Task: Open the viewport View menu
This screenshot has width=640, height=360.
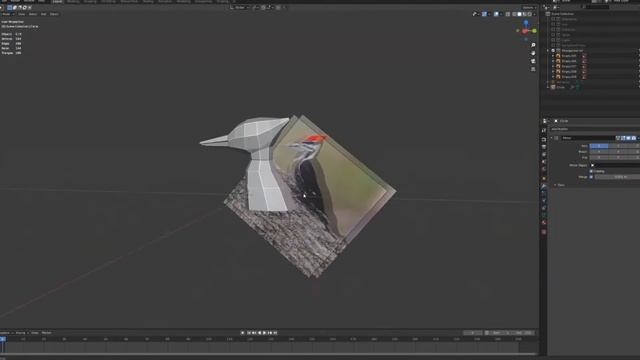Action: point(21,14)
